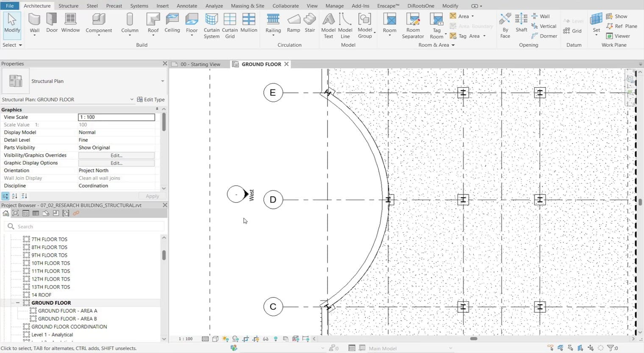Open the Massing & Site tab

pos(247,6)
